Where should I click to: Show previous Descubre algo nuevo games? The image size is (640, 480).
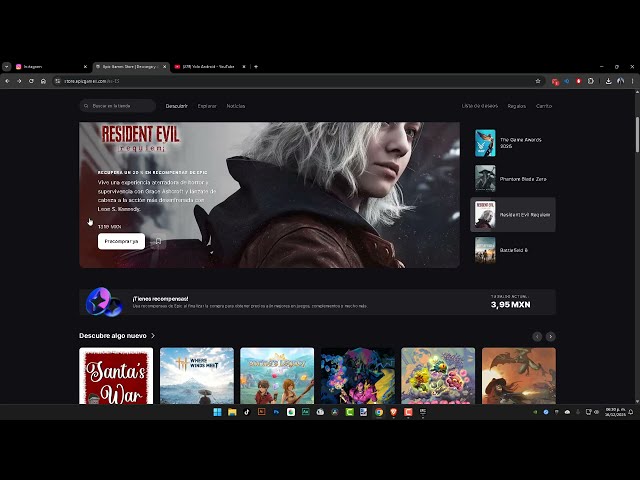point(537,336)
